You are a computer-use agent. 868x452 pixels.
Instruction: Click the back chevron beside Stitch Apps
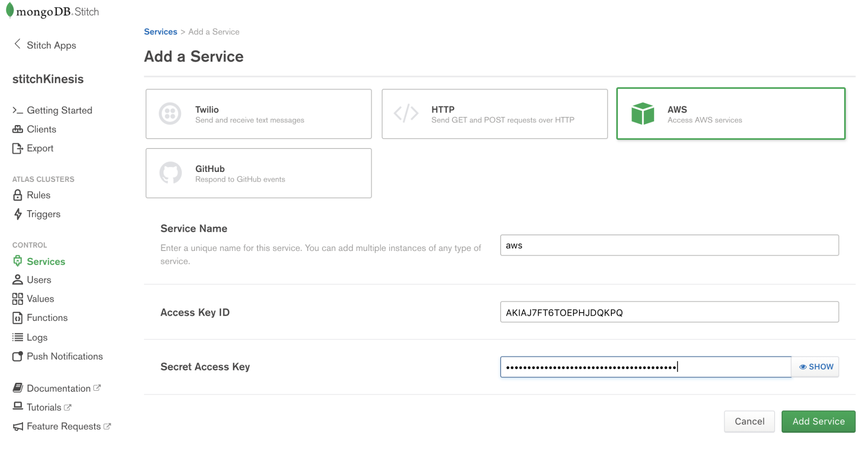click(x=17, y=44)
